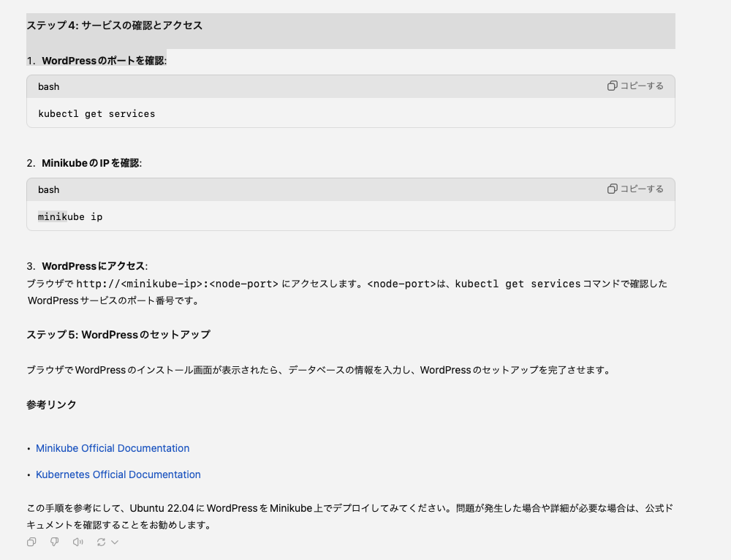The image size is (731, 560).
Task: Give the response a thumbs down
Action: click(55, 542)
